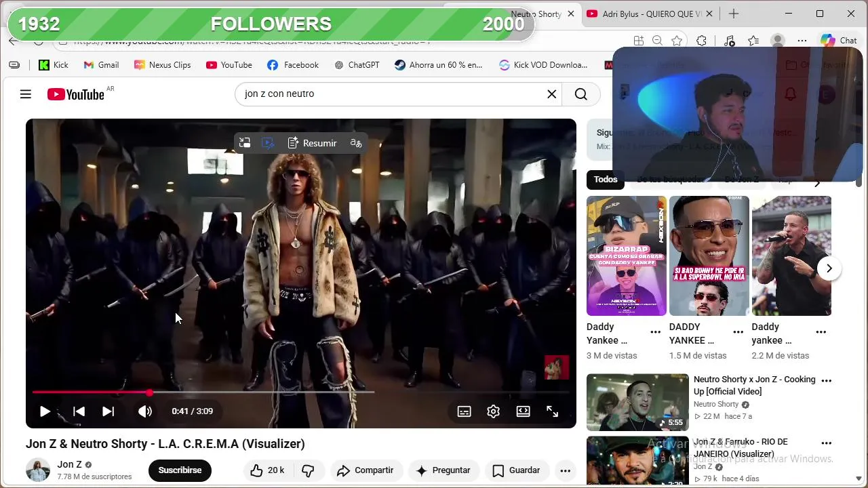Open the Preguntar AI button
The width and height of the screenshot is (868, 488).
click(443, 470)
